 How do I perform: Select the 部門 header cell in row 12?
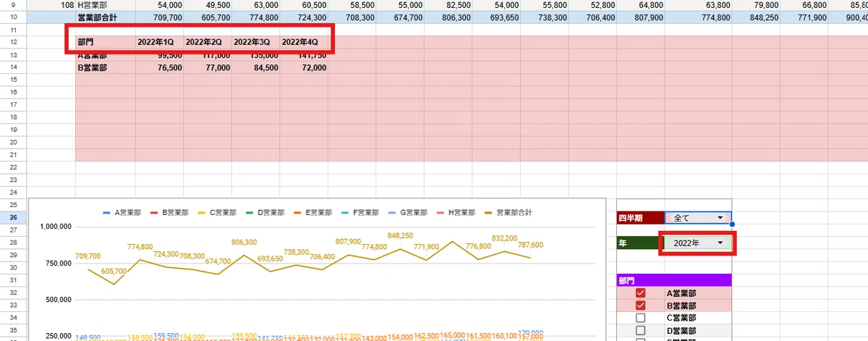(x=106, y=42)
